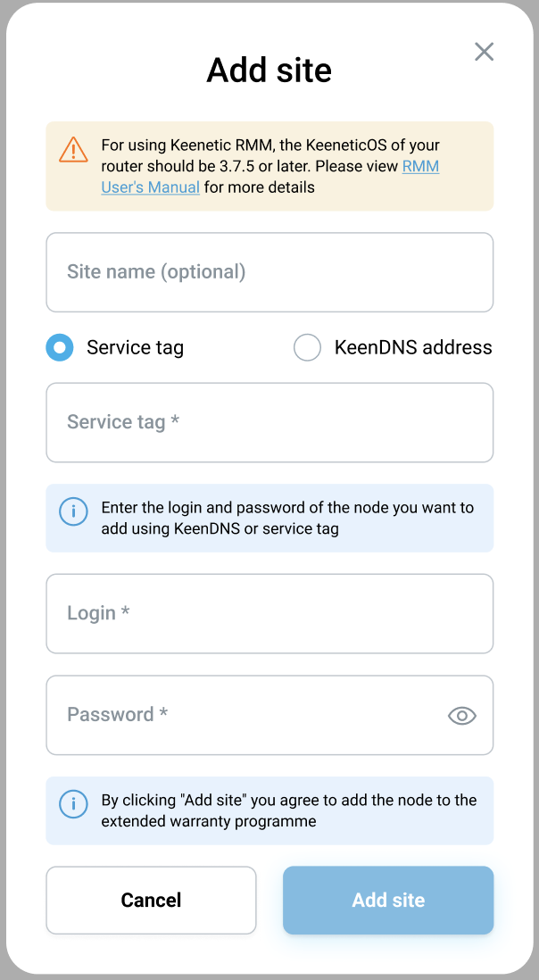Show password using the eye icon
This screenshot has height=980, width=539.
(x=461, y=715)
